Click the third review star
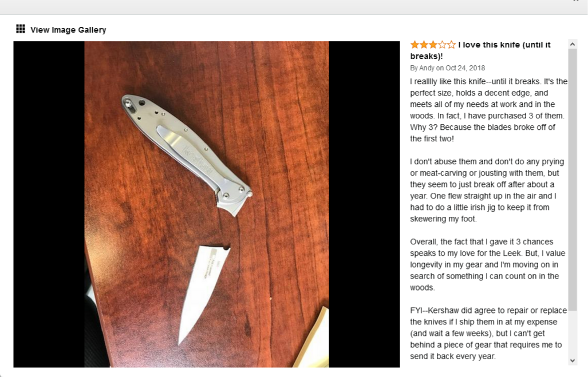Image resolution: width=588 pixels, height=377 pixels. pos(433,45)
